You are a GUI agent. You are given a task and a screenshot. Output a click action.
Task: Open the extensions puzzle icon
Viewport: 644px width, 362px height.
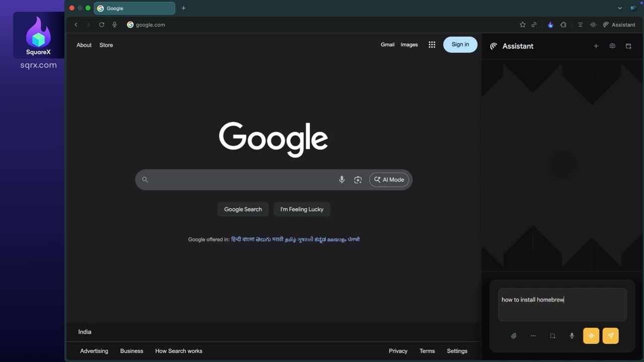[x=563, y=25]
